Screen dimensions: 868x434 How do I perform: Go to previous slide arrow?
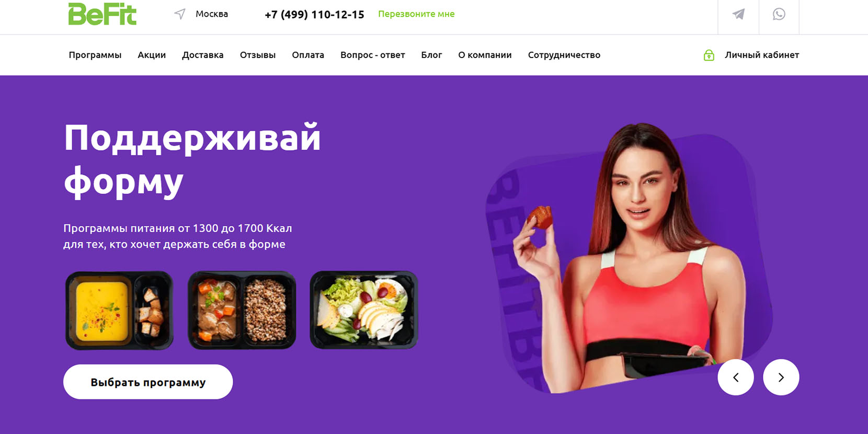point(736,377)
